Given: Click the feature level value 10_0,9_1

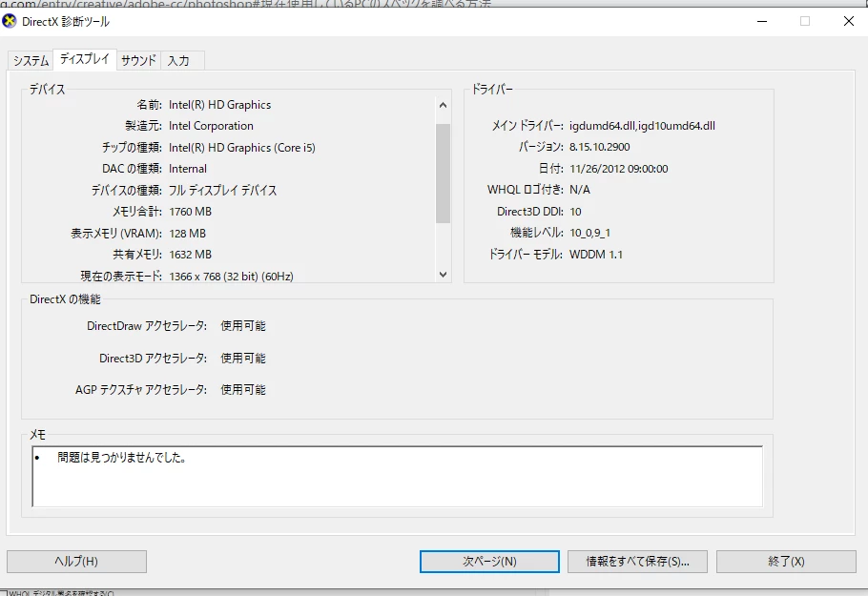Looking at the screenshot, I should click(589, 233).
